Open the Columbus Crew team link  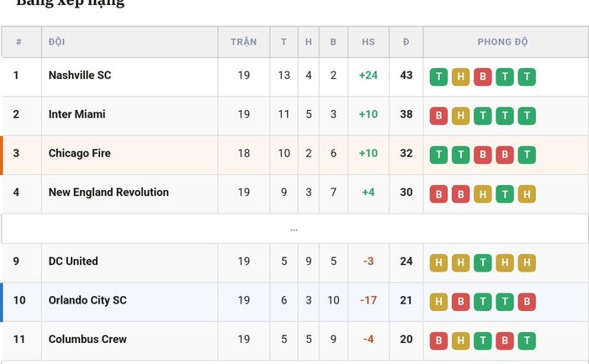coord(88,340)
